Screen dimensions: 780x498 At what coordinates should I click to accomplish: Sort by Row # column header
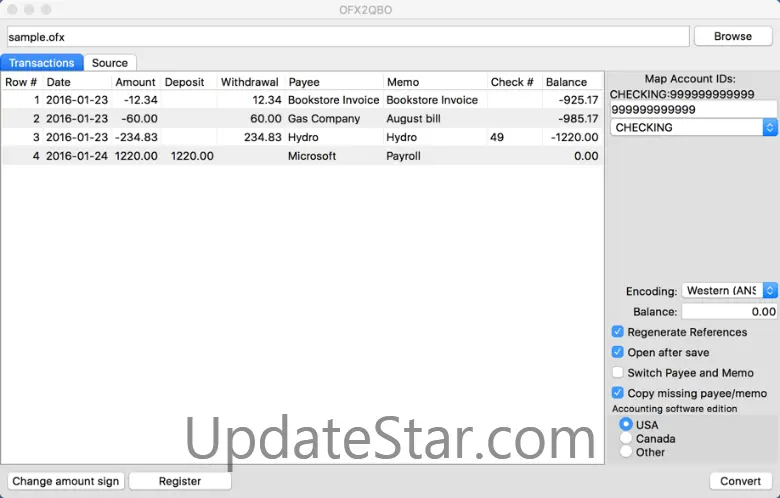pos(21,82)
